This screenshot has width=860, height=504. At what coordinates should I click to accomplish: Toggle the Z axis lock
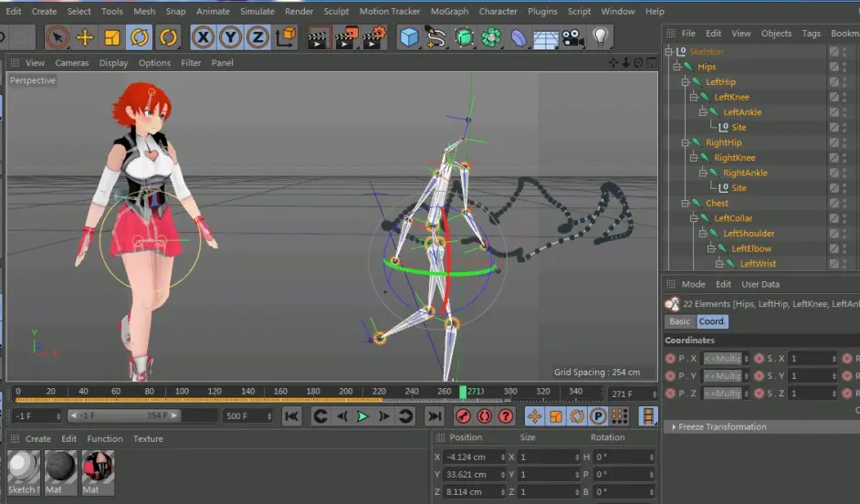(x=257, y=37)
